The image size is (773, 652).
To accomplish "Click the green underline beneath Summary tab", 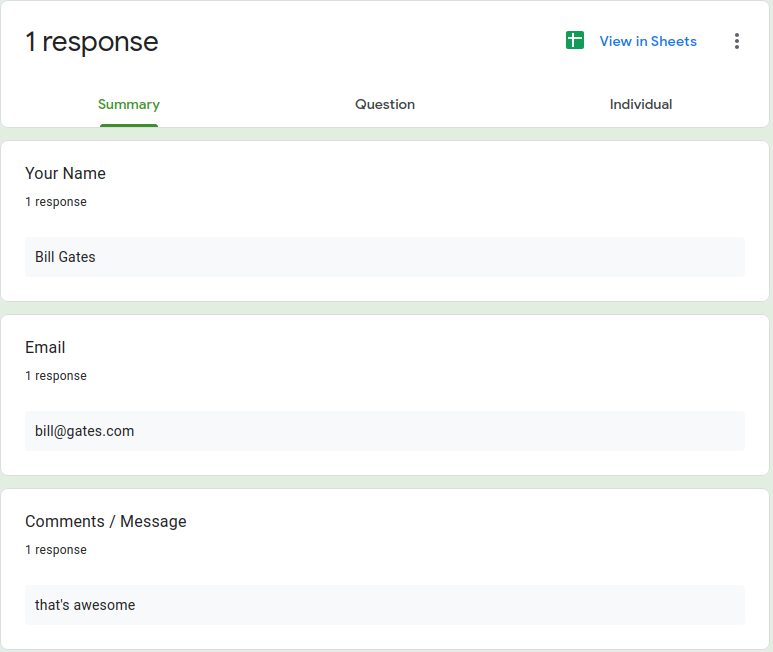I will (129, 125).
